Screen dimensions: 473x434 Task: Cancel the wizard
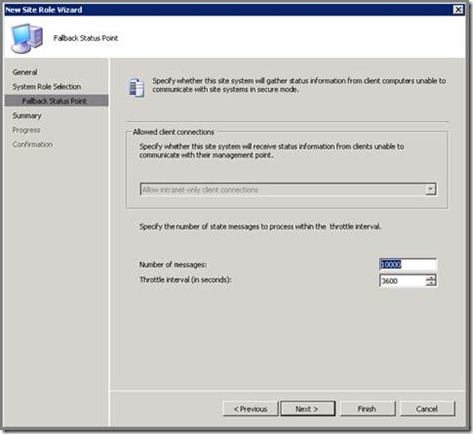427,409
